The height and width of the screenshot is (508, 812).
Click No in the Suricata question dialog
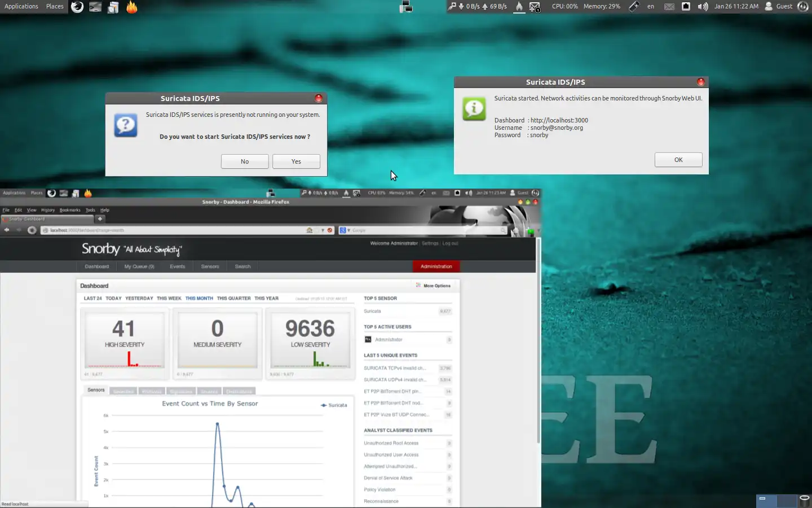pyautogui.click(x=245, y=161)
